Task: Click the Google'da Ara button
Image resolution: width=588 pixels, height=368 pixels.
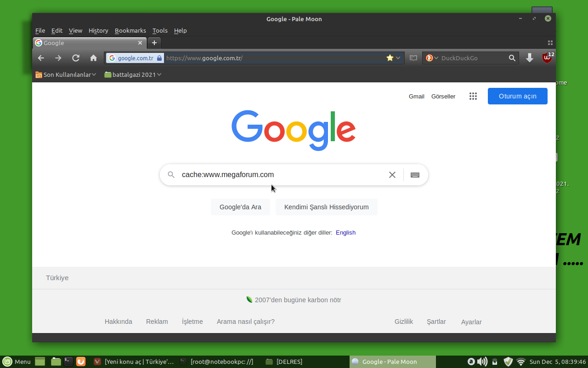Action: tap(240, 207)
